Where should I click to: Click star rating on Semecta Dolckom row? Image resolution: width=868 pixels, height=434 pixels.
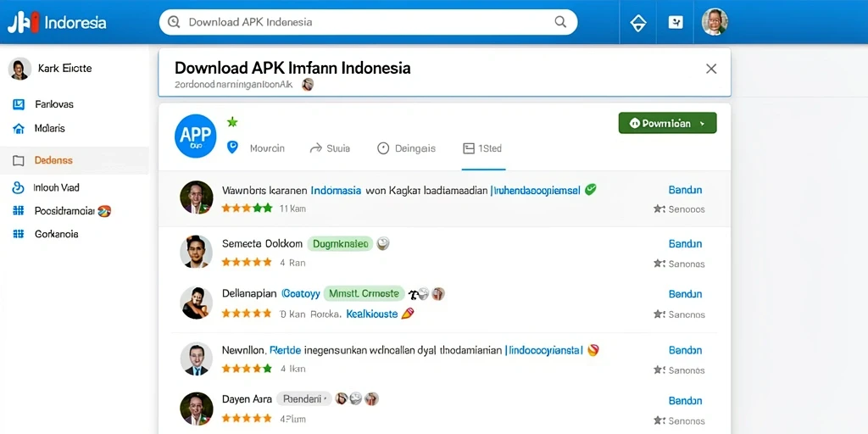tap(247, 263)
